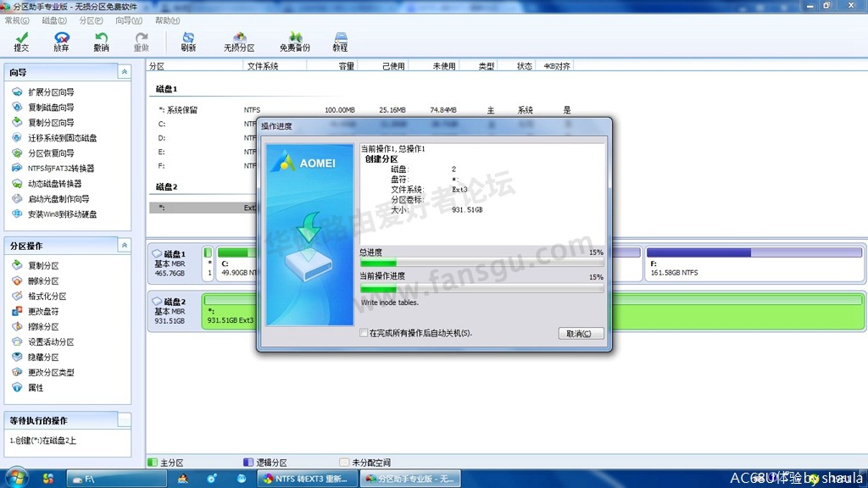Switch to the NTFS 转EXT3 taskbar window

point(307,479)
